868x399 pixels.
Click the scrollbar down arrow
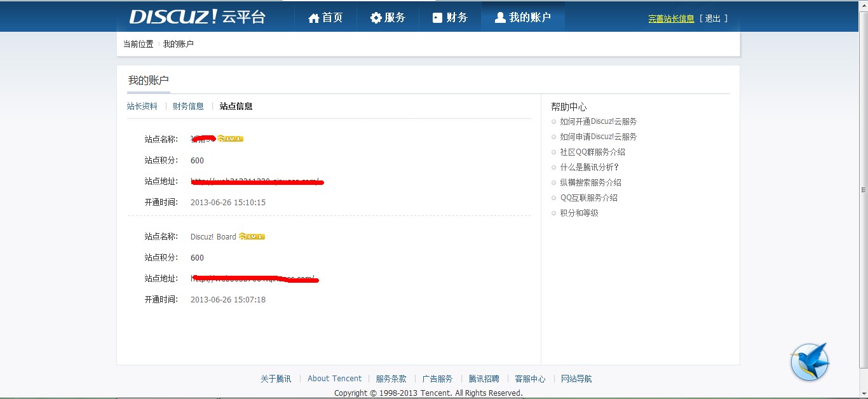click(x=863, y=393)
